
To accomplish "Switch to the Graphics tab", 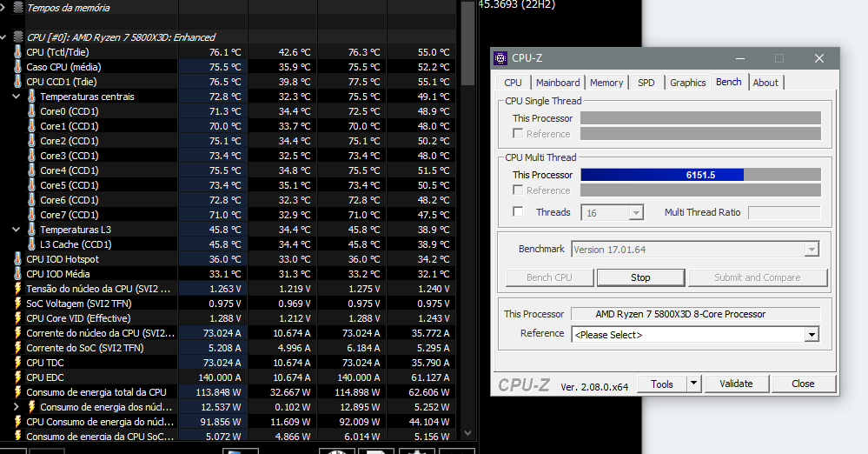I will [x=687, y=83].
